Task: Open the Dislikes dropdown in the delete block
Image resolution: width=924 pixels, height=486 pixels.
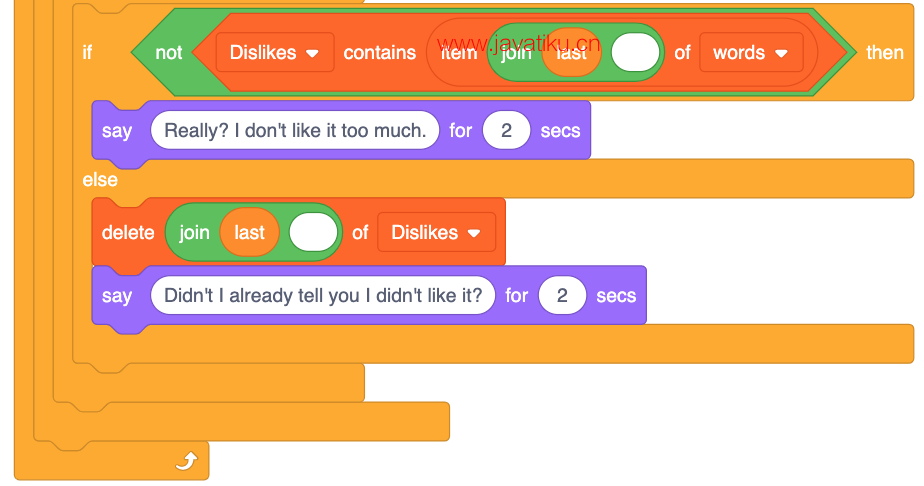Action: [437, 233]
